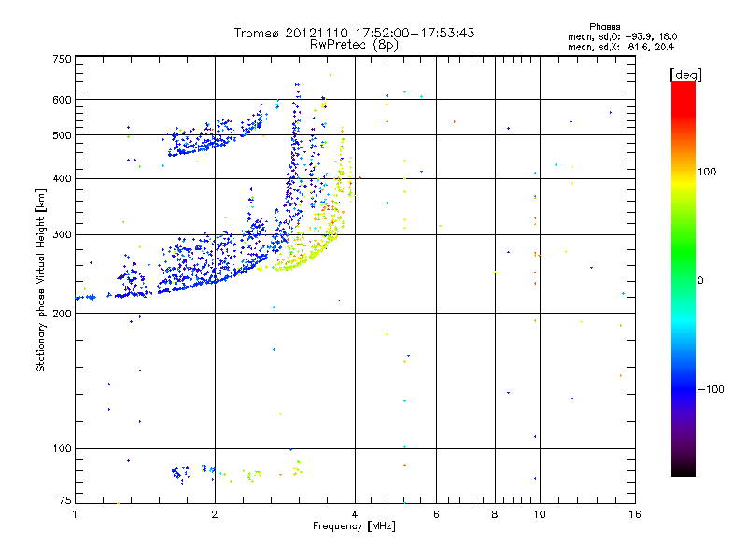Click the y-axis tick label "600"
The image size is (747, 560).
coord(62,100)
